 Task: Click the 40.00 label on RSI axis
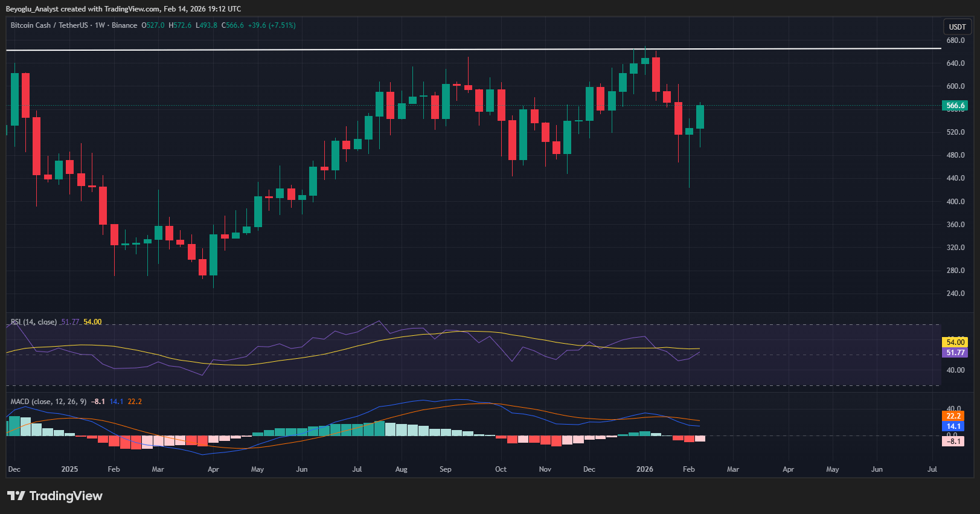click(x=956, y=370)
